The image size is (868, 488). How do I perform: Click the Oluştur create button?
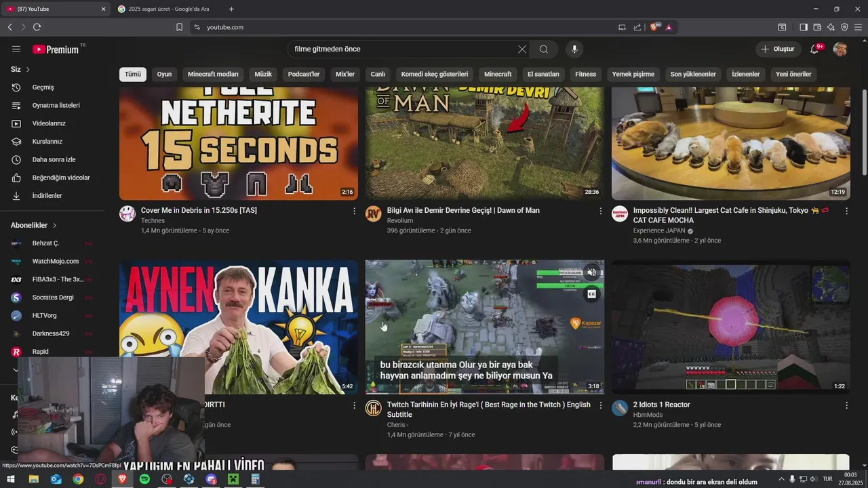(x=777, y=49)
